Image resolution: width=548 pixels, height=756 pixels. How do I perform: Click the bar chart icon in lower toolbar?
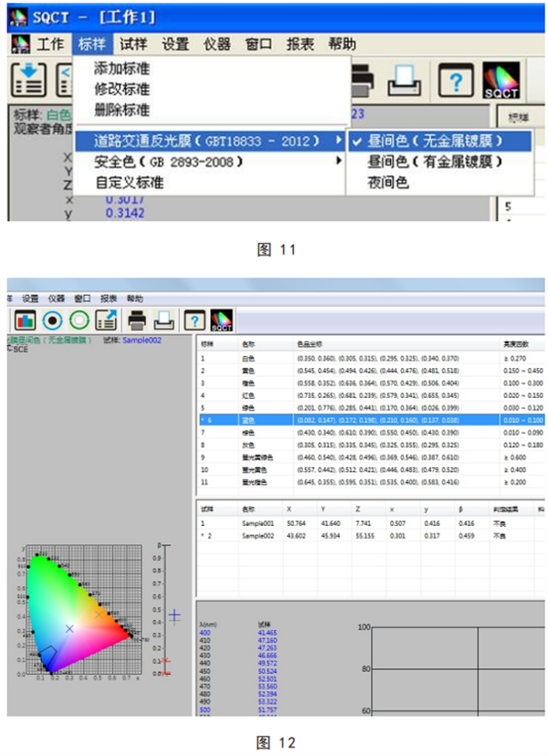click(x=23, y=320)
